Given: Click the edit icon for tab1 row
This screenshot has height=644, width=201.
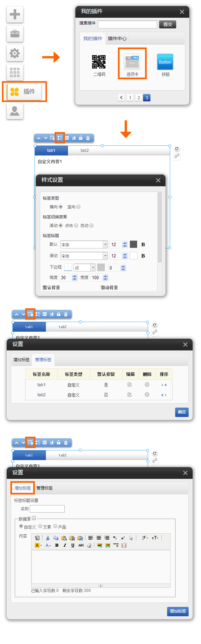Looking at the screenshot, I should pos(130,385).
